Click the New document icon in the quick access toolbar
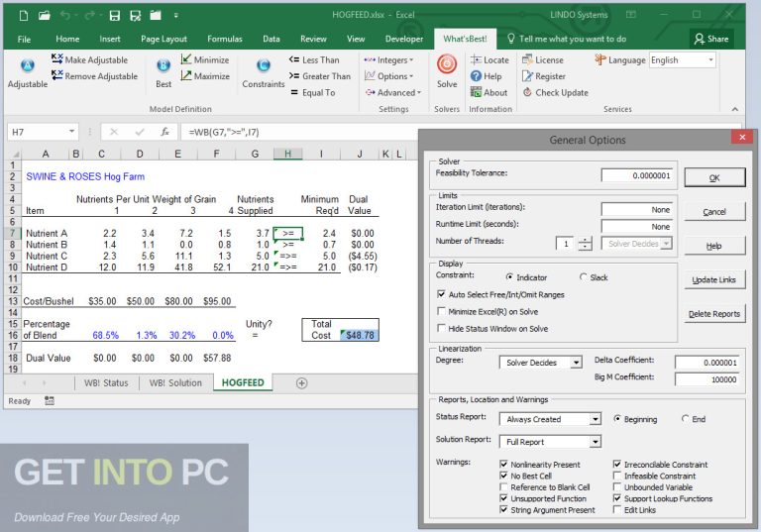Image resolution: width=761 pixels, height=532 pixels. [24, 16]
